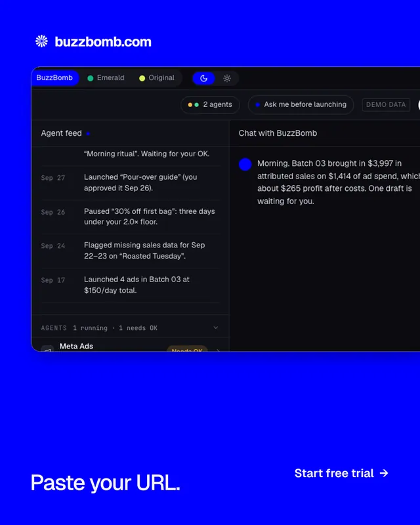
Task: Open the Launched Pour-over guide entry
Action: [131, 182]
